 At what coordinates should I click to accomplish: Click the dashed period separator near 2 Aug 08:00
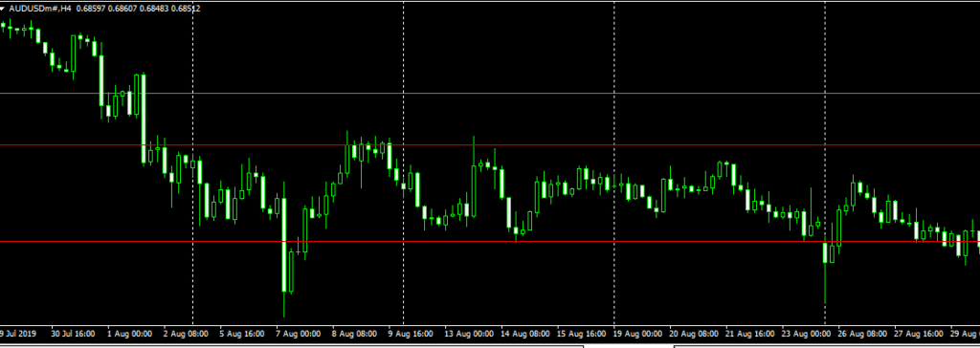pos(192,163)
